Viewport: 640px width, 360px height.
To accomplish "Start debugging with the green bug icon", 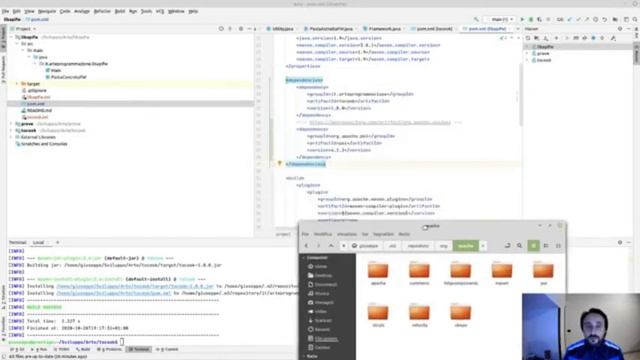I will pyautogui.click(x=531, y=19).
